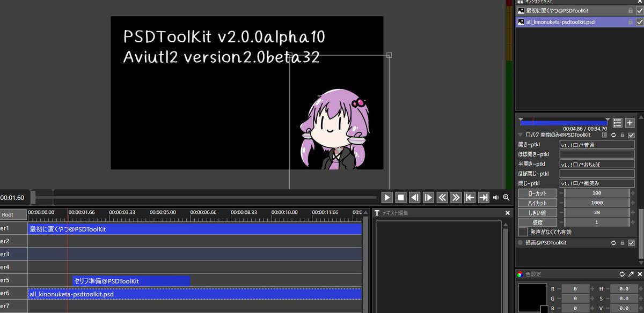Image resolution: width=644 pixels, height=313 pixels.
Task: Toggle the lock icon of 描画@PSDToolKit
Action: [x=622, y=243]
